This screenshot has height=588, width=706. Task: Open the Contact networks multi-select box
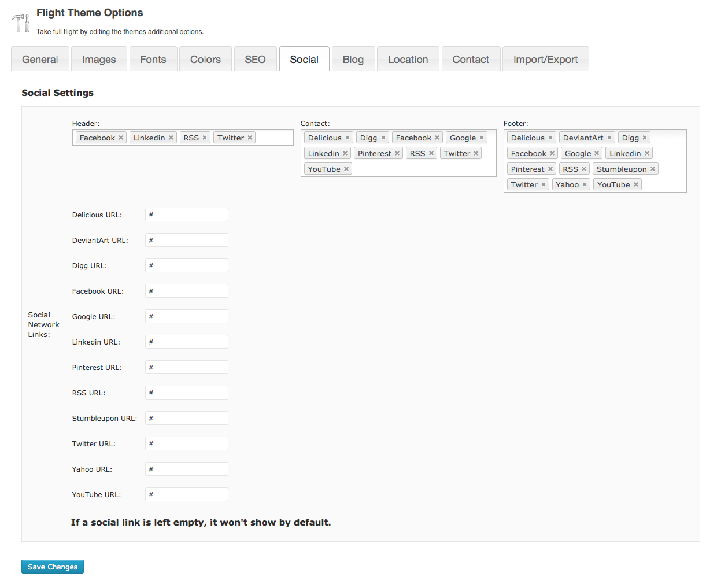pyautogui.click(x=422, y=169)
